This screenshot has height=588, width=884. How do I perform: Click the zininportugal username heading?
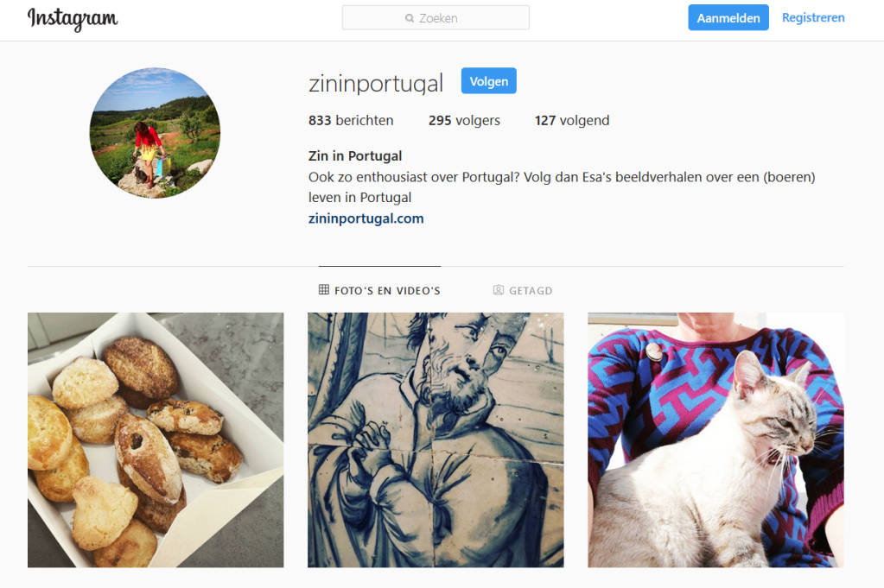click(x=376, y=83)
